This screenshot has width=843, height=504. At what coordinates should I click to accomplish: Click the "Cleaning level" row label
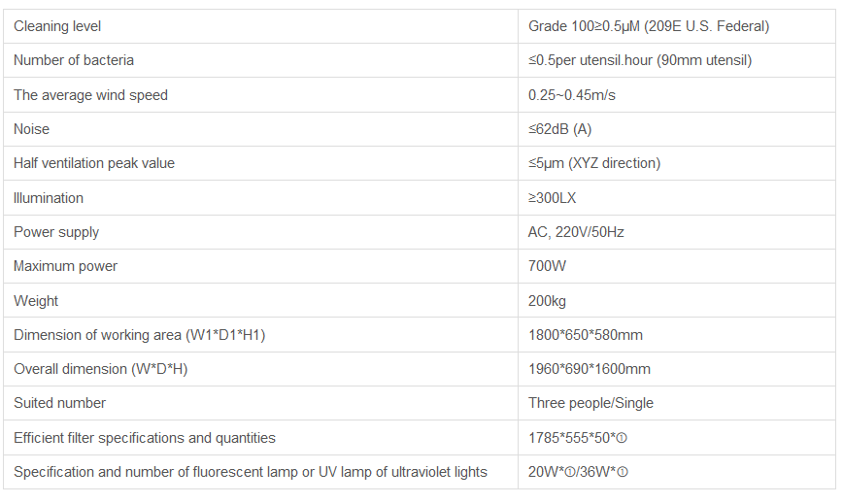pyautogui.click(x=57, y=26)
